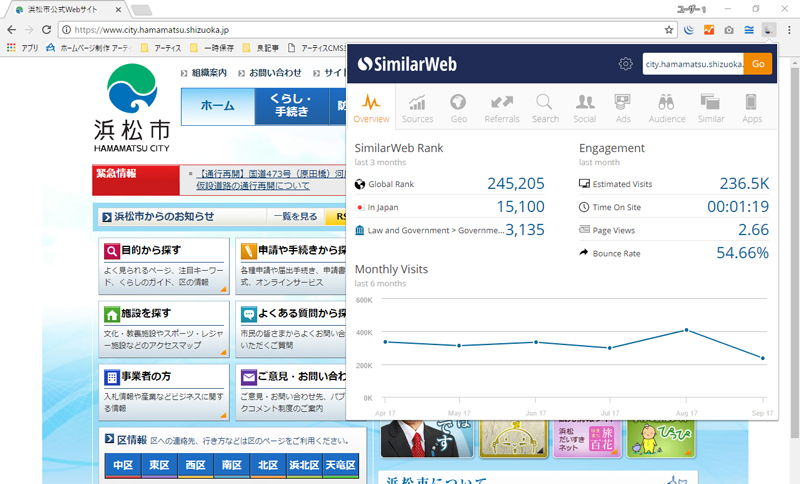
Task: Click the SimilarWeb logo
Action: (407, 64)
